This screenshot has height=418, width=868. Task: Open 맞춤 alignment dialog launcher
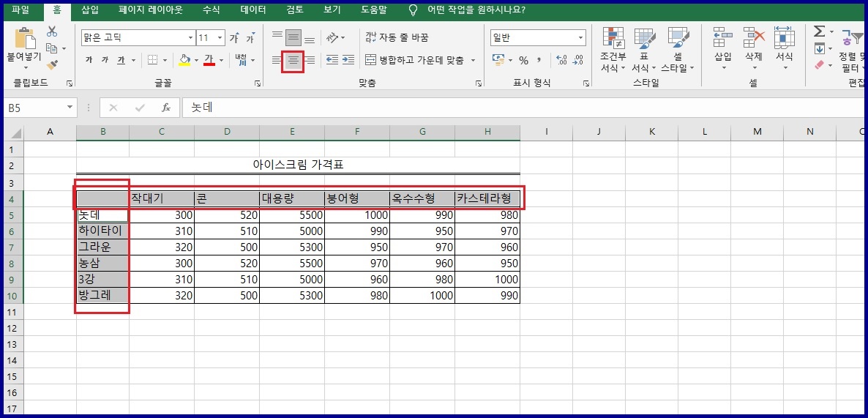click(479, 83)
